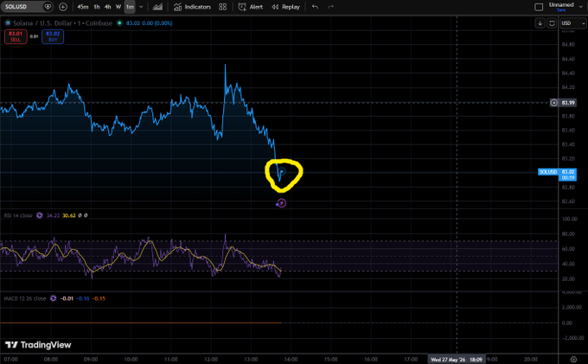Switch to the 1h timeframe
Image resolution: width=588 pixels, height=364 pixels.
pyautogui.click(x=97, y=7)
